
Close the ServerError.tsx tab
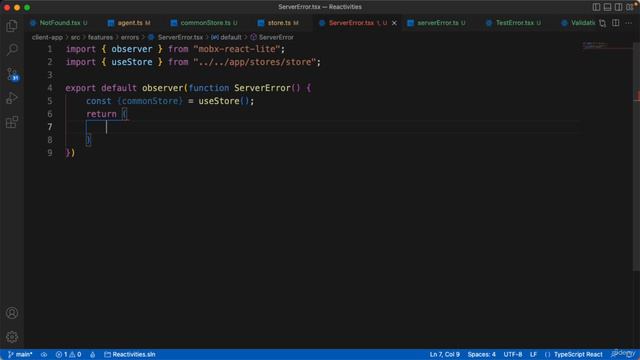click(x=394, y=23)
